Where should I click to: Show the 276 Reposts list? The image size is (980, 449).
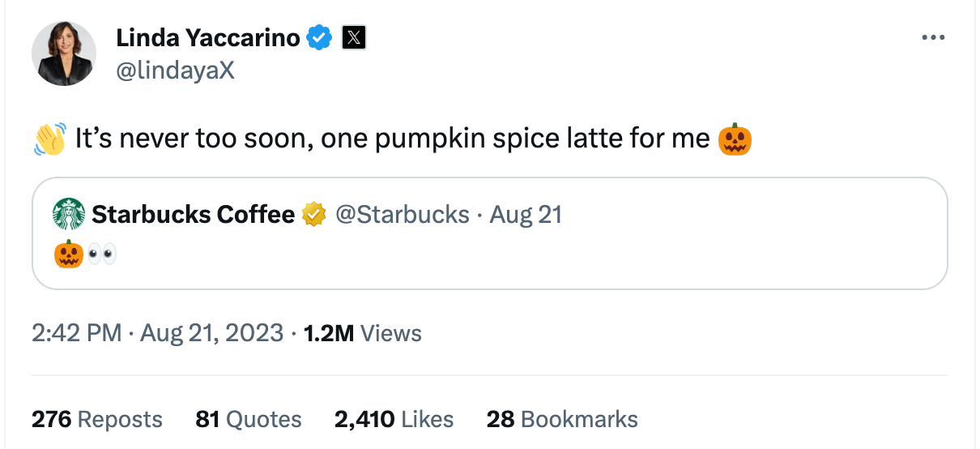pos(96,419)
